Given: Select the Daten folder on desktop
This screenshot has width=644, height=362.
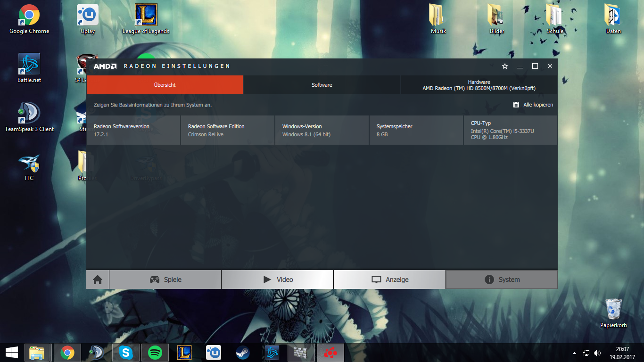Looking at the screenshot, I should pos(614,19).
